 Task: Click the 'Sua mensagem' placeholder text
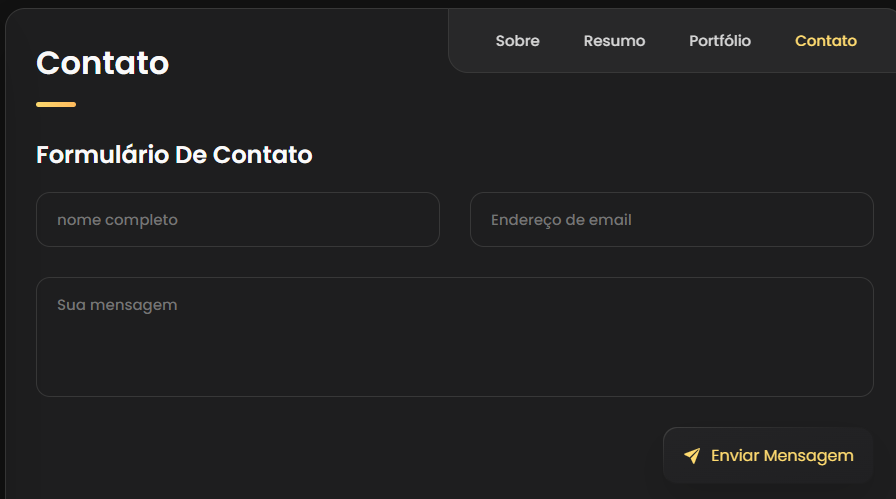(117, 305)
